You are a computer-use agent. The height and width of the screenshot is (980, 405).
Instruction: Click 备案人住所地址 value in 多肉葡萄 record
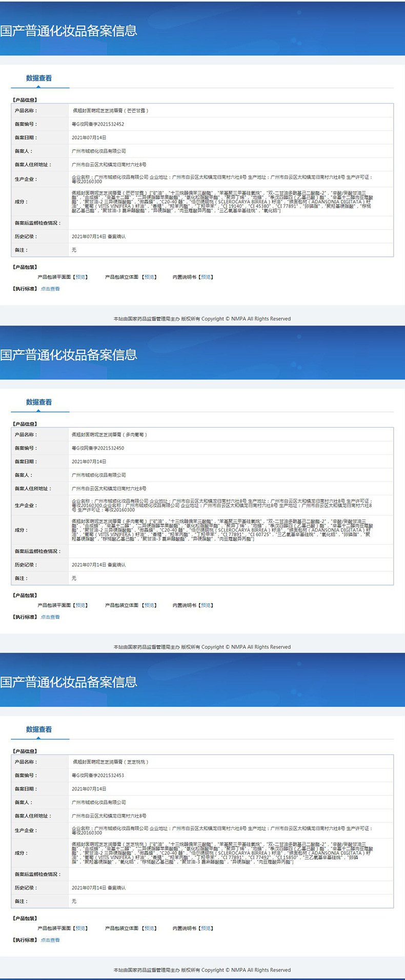point(109,489)
